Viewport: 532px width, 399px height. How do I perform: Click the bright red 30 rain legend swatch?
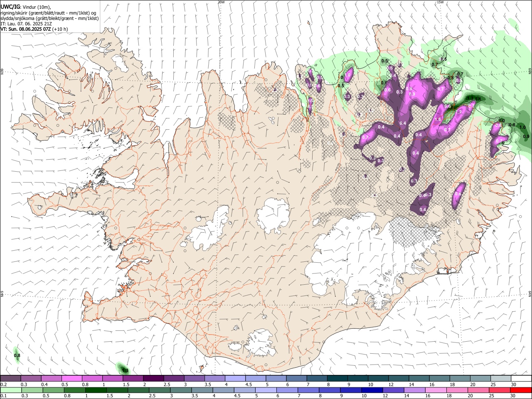coord(521,390)
